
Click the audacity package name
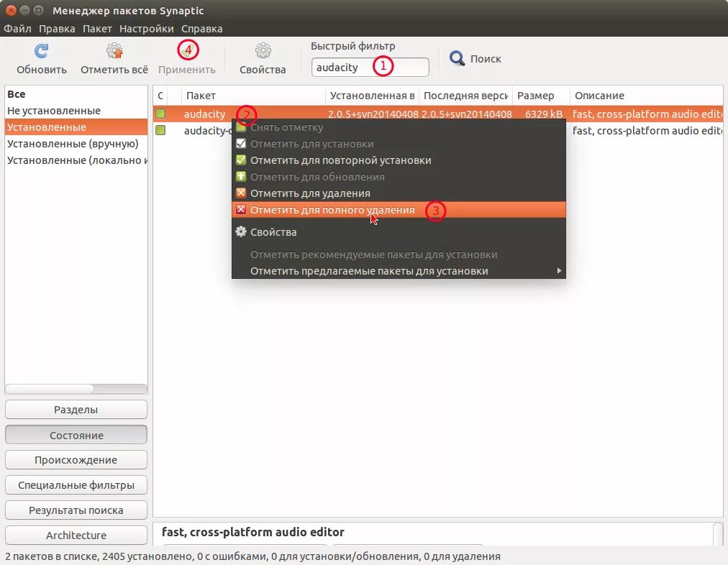coord(204,114)
